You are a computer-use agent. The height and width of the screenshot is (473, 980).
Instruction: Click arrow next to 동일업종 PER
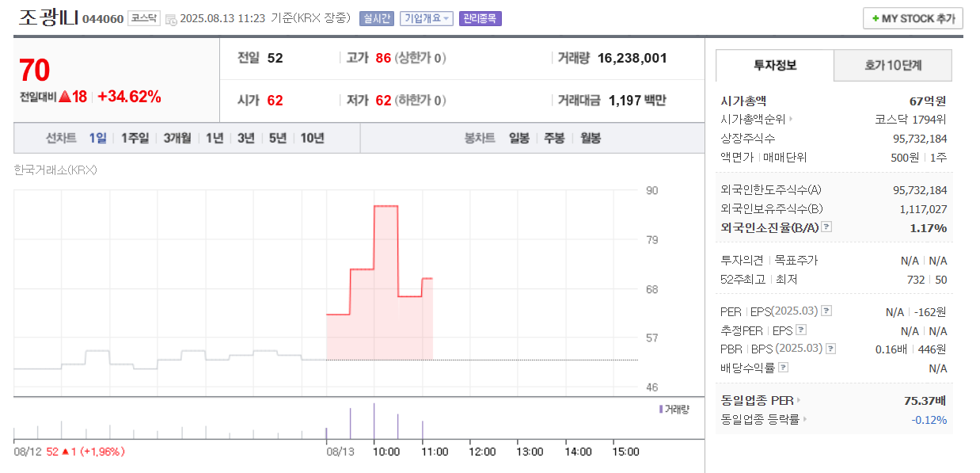tap(799, 401)
